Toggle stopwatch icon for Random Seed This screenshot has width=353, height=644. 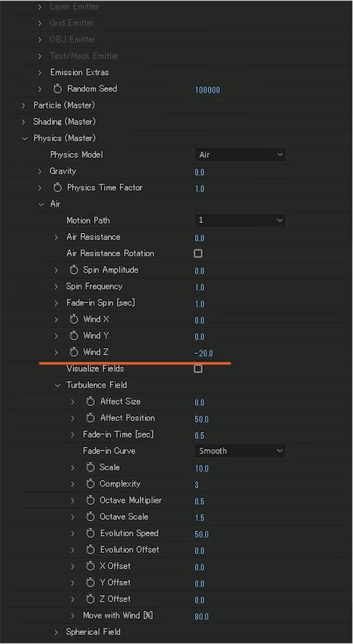(x=57, y=88)
